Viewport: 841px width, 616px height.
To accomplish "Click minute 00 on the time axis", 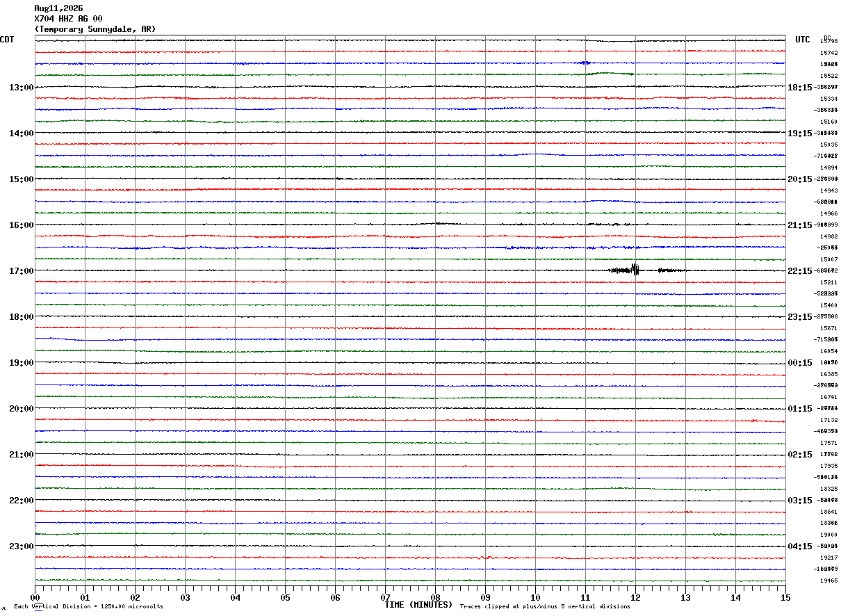I will (35, 598).
